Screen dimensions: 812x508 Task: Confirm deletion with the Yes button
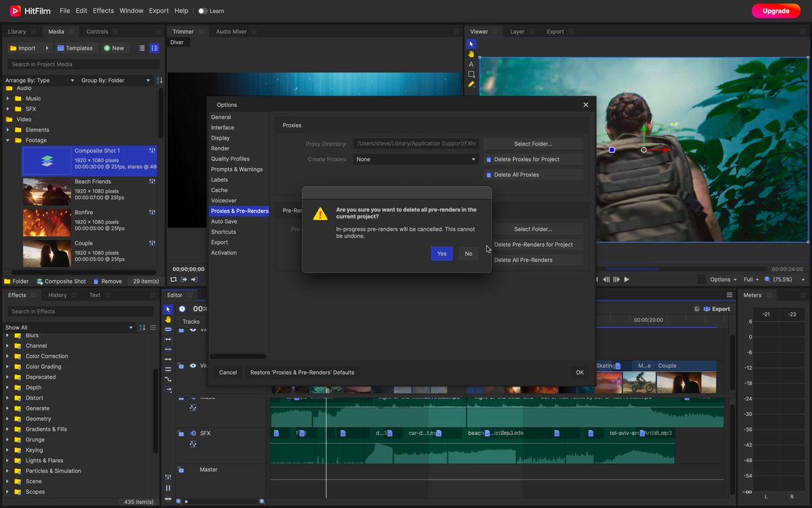[x=442, y=253]
